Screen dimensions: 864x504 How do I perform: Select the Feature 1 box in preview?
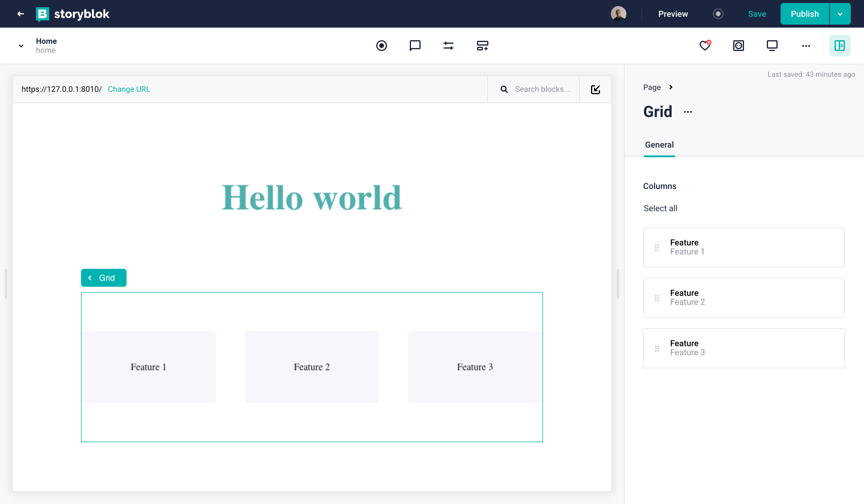(149, 367)
